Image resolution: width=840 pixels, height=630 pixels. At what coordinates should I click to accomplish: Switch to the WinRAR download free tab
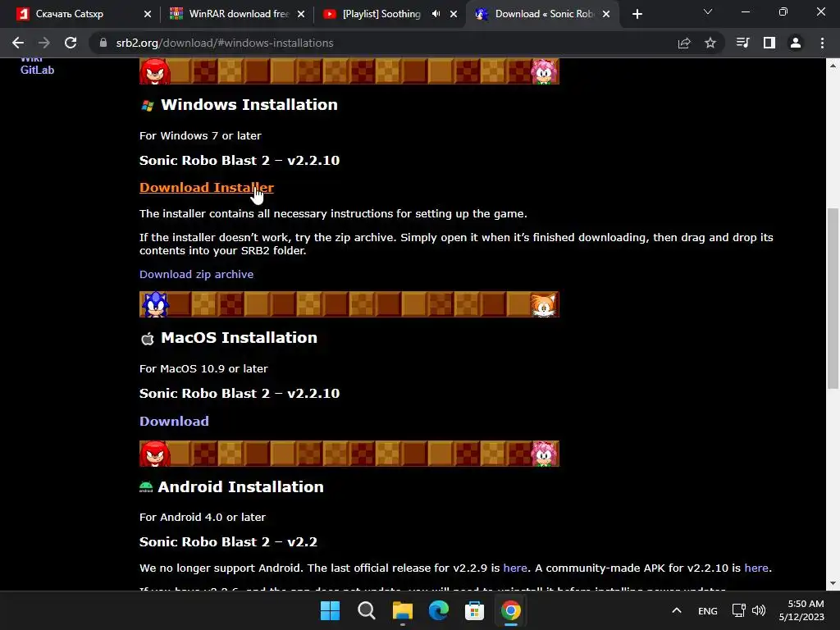[237, 14]
